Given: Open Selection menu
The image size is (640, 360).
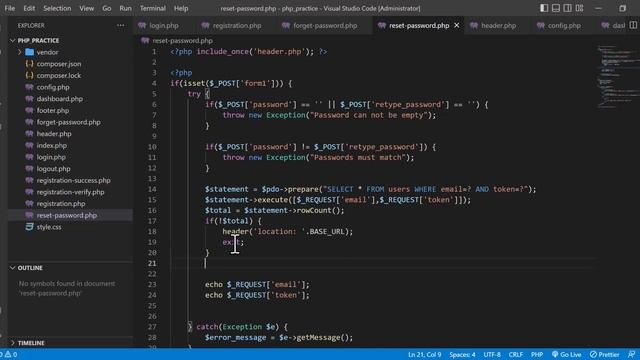Looking at the screenshot, I should click(57, 8).
